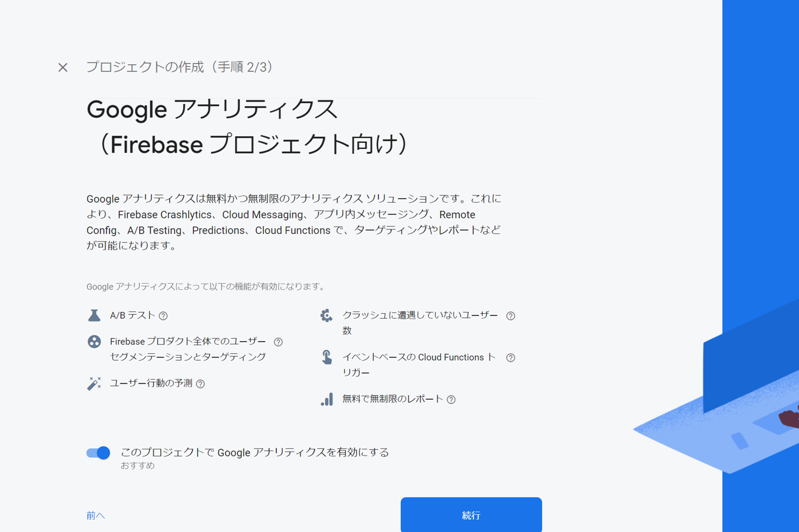Open help for 無料で無制限のレポート

(451, 399)
